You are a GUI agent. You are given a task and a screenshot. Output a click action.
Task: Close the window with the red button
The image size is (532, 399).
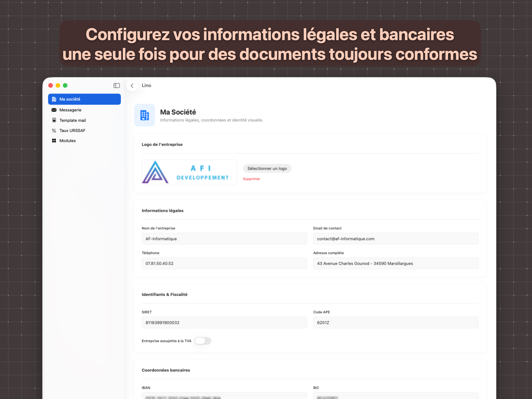(x=51, y=85)
